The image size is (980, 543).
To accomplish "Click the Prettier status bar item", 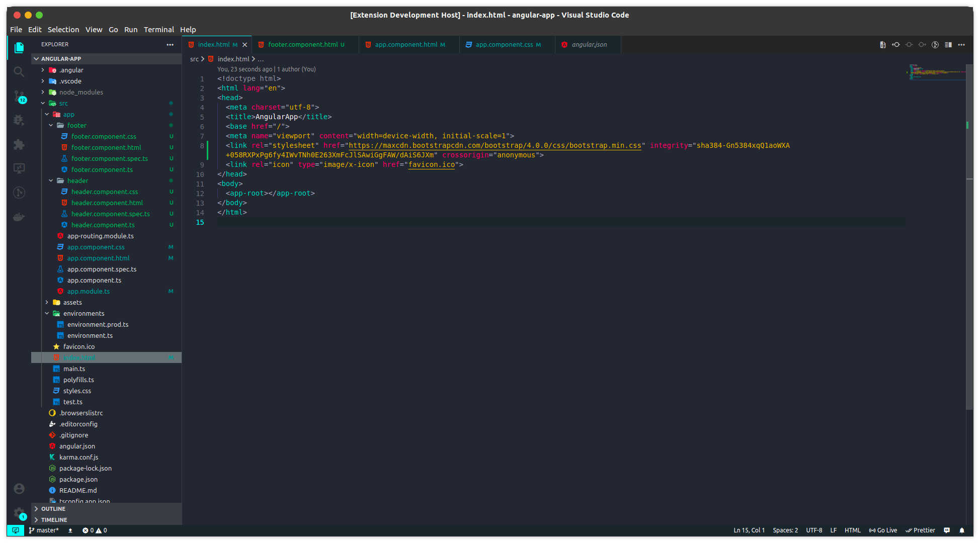I will [920, 530].
